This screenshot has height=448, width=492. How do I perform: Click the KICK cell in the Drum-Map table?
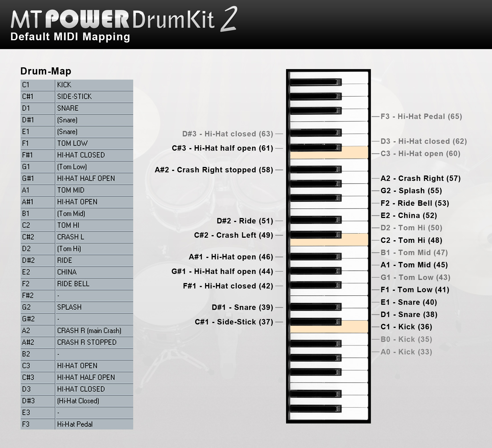point(94,85)
